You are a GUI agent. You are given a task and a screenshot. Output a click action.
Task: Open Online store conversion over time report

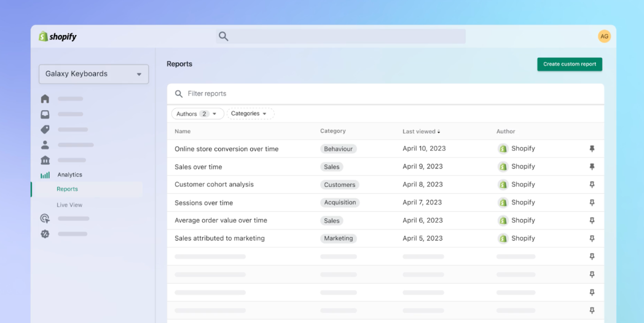coord(226,149)
